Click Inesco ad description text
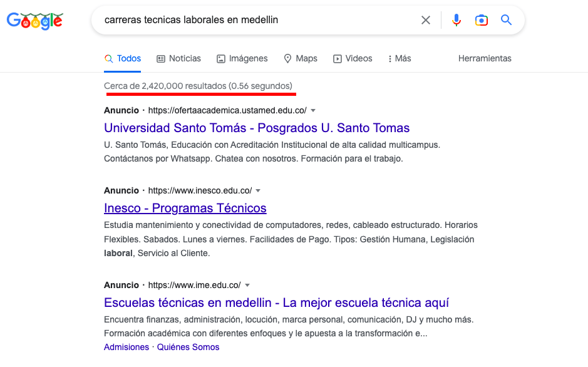Screen dimensions: 588x367 pos(291,239)
